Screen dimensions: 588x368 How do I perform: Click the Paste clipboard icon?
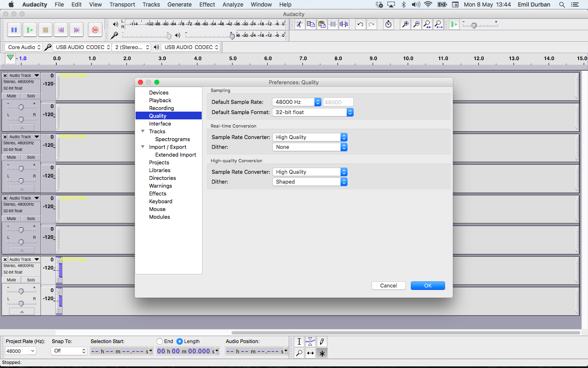(322, 24)
